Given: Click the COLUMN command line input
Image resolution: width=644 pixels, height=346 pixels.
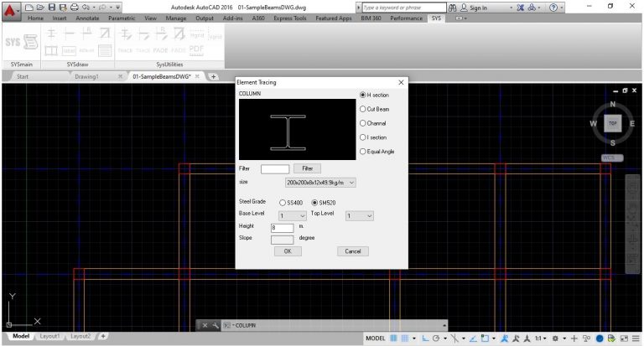Looking at the screenshot, I should 335,325.
